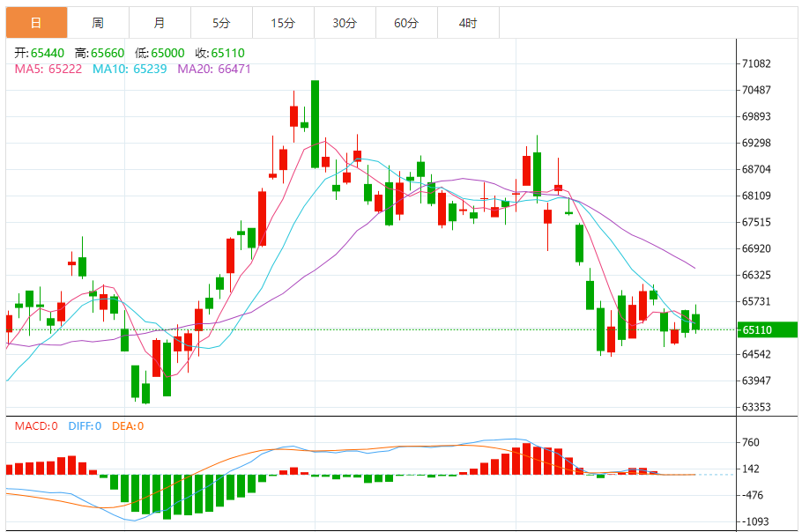Switch to the 月 monthly tab
This screenshot has width=802, height=532.
coord(160,23)
